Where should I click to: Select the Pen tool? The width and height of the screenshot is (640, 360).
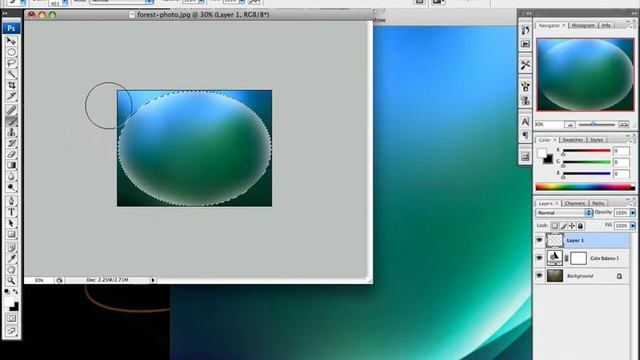pyautogui.click(x=11, y=201)
